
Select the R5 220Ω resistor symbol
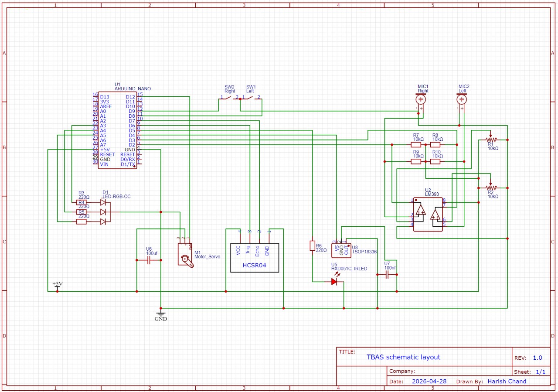[x=81, y=222]
